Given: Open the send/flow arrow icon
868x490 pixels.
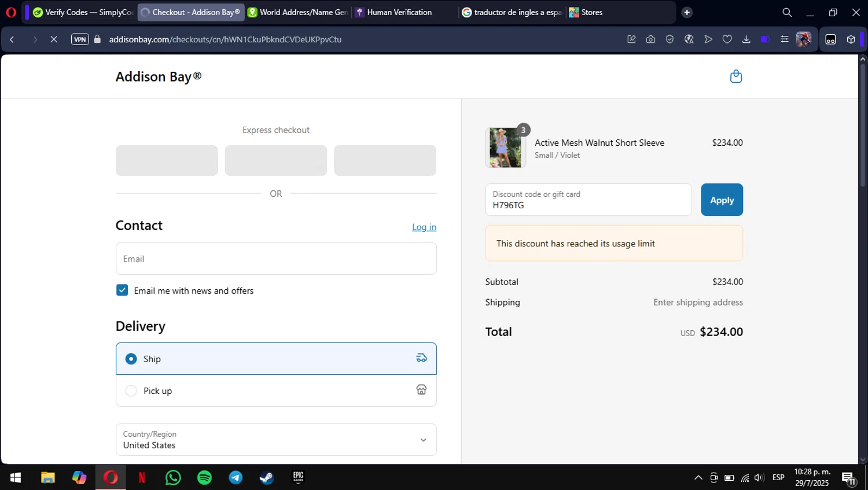Looking at the screenshot, I should point(708,39).
